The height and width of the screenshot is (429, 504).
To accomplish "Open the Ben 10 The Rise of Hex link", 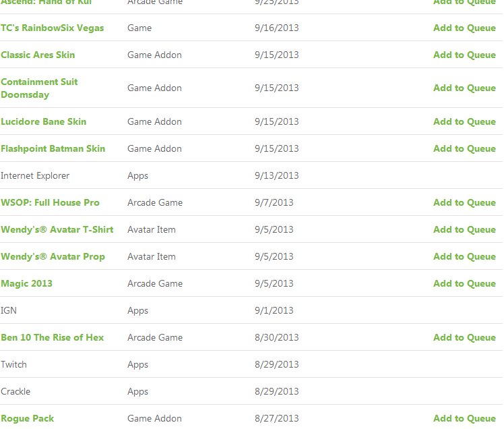I will [x=53, y=337].
